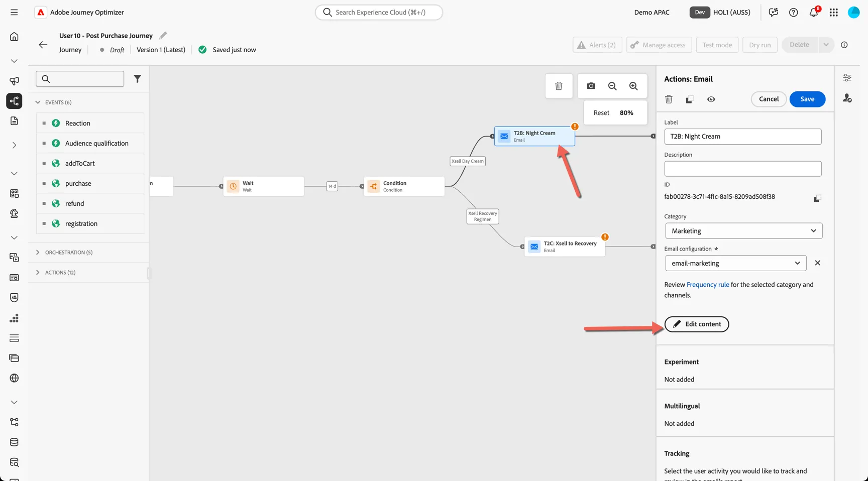This screenshot has height=481, width=868.
Task: Select the Audience qualification event
Action: pyautogui.click(x=90, y=144)
